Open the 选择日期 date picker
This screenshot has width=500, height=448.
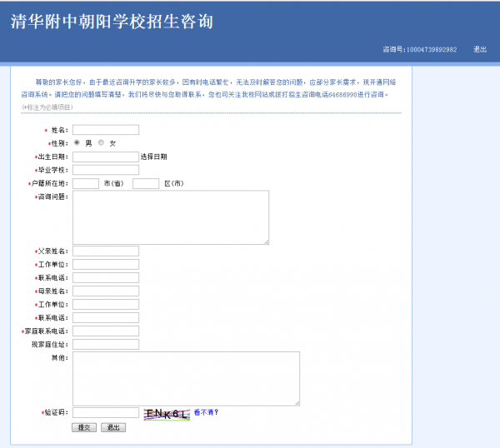click(x=153, y=157)
